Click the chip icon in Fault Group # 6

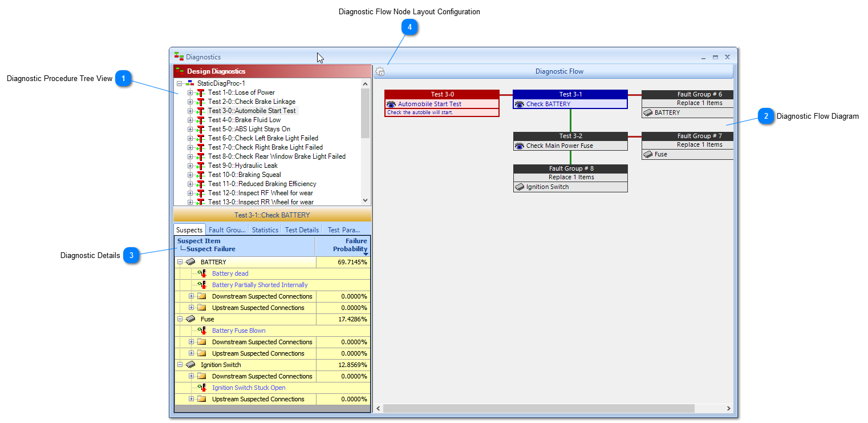[648, 113]
